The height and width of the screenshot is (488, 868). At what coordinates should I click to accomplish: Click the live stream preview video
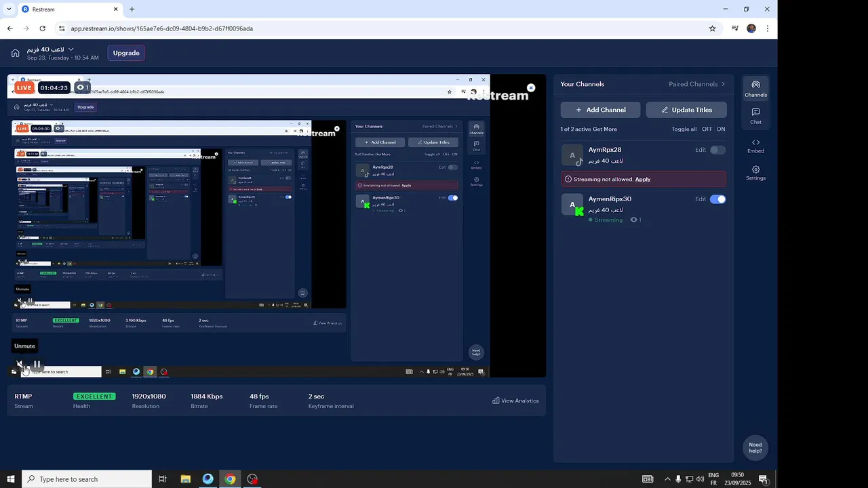pyautogui.click(x=276, y=226)
